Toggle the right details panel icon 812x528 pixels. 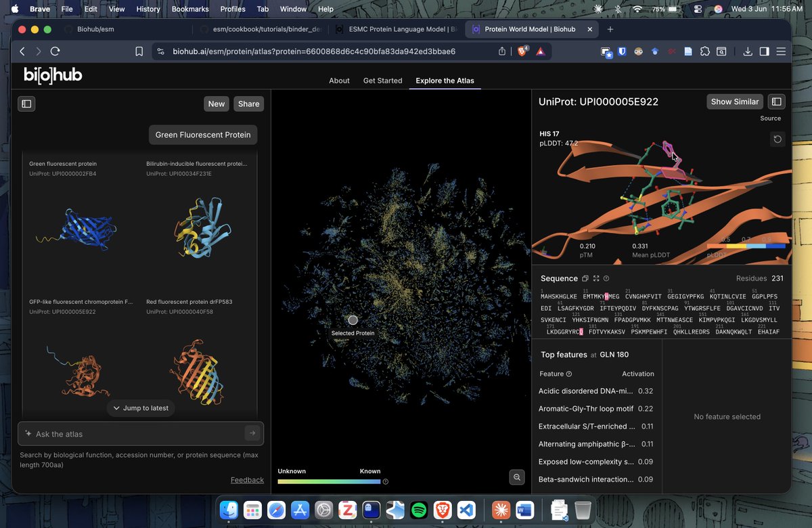coord(777,102)
